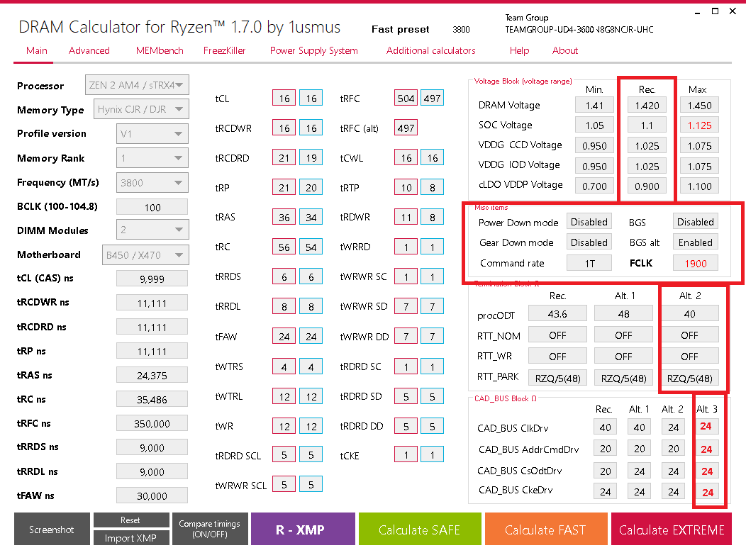Viewport: 746px width, 560px height.
Task: Click Calculate SAFE
Action: tap(420, 528)
